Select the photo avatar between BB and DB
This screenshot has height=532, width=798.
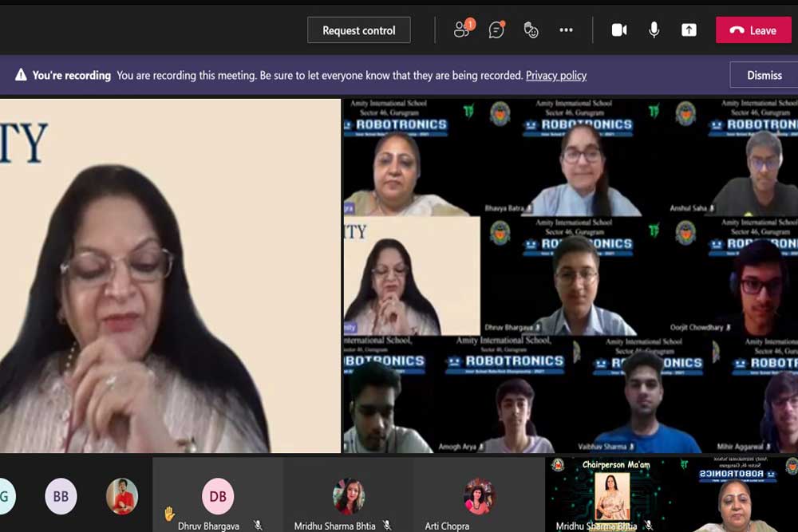(122, 496)
